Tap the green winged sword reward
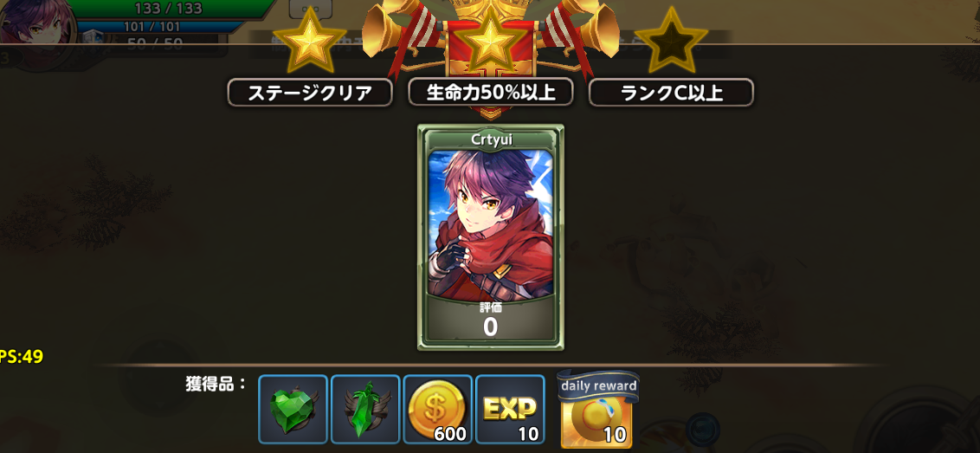Screen dimensions: 980x453 (365, 409)
